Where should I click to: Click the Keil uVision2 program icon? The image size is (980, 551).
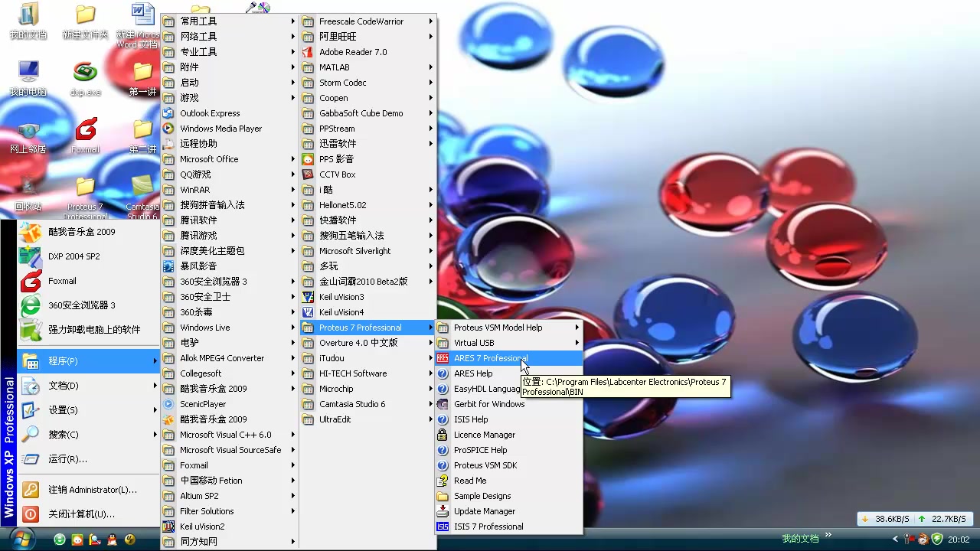click(168, 527)
